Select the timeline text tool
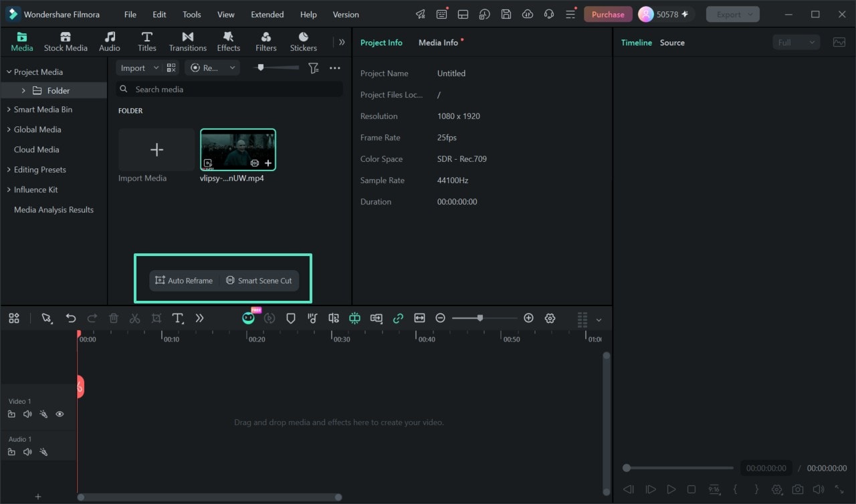 (178, 319)
